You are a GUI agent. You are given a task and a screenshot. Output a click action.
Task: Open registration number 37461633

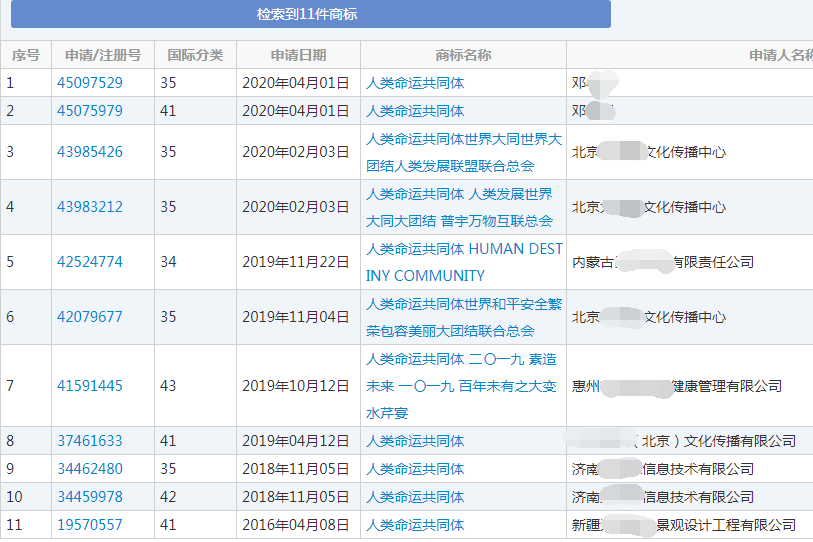tap(90, 441)
